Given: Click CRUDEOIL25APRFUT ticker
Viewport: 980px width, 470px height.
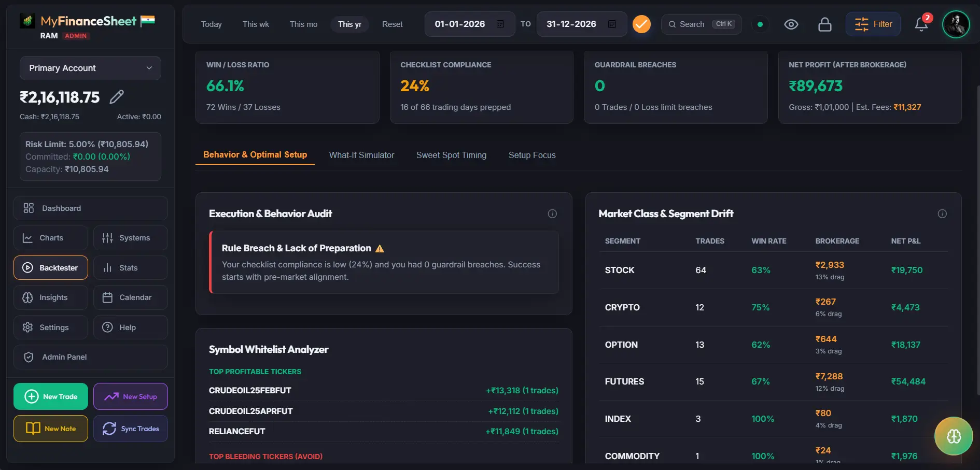Looking at the screenshot, I should [250, 411].
